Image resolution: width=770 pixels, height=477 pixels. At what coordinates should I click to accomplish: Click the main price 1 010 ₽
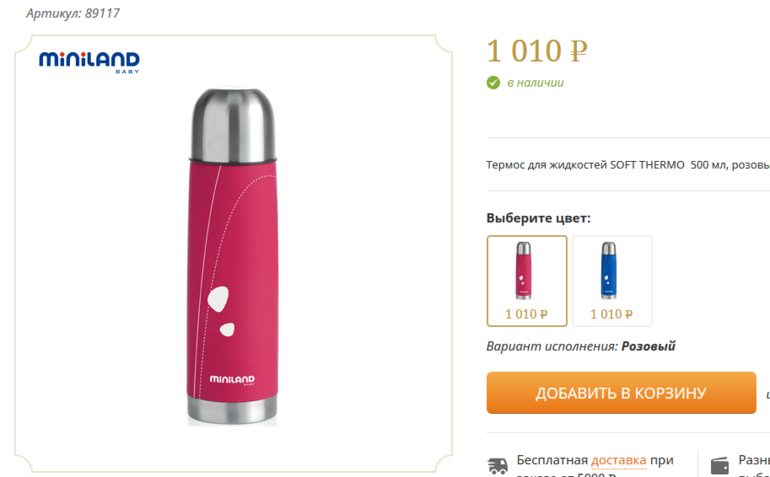(537, 51)
